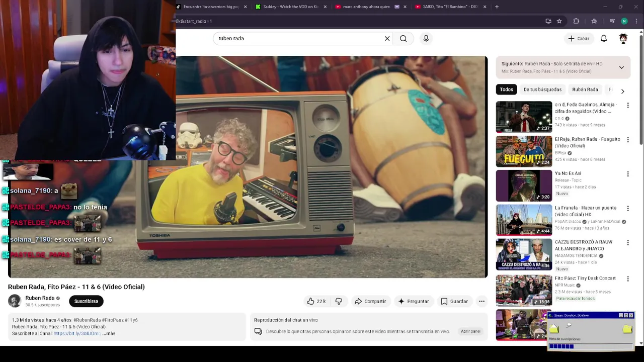Screen dimensions: 644x362
Task: Open options for Fito Páez Tiny Desk Concert
Action: click(627, 279)
